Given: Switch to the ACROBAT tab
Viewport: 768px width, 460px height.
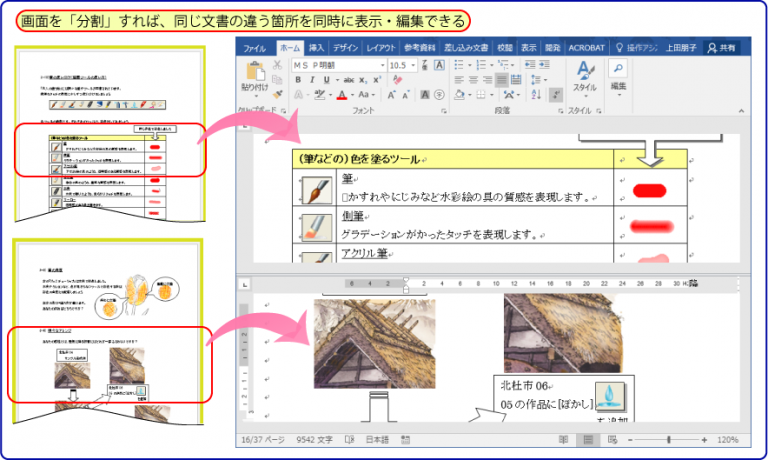Looking at the screenshot, I should pos(586,48).
